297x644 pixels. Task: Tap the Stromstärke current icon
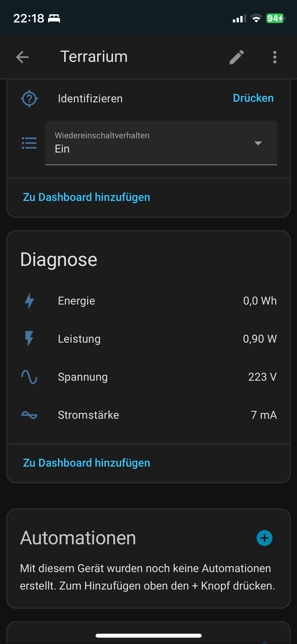click(29, 415)
